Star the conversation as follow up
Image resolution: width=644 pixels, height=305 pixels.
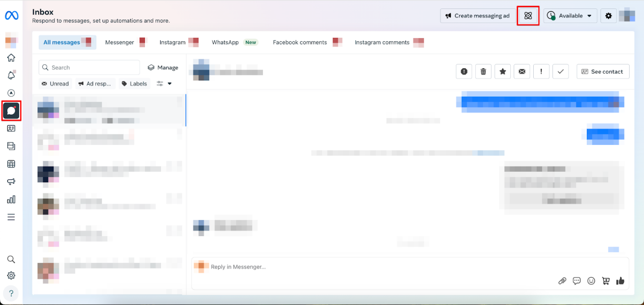[x=503, y=72]
